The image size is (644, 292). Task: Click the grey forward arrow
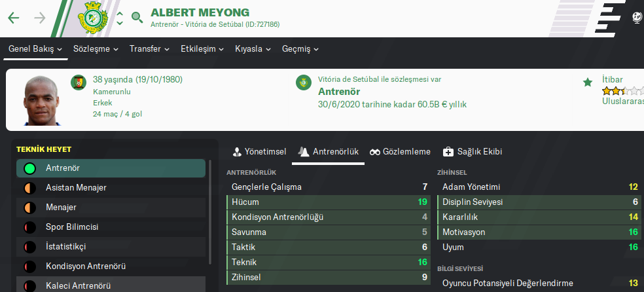pyautogui.click(x=40, y=18)
